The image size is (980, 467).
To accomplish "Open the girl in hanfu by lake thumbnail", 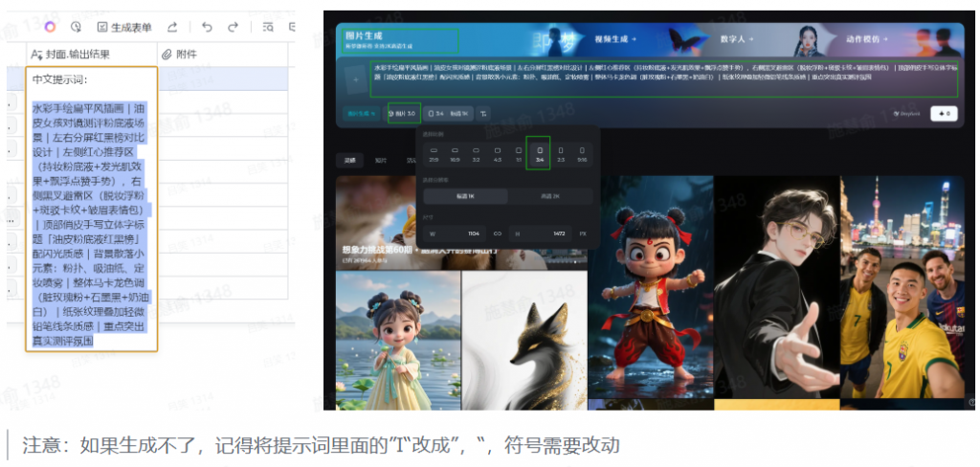I will point(397,340).
